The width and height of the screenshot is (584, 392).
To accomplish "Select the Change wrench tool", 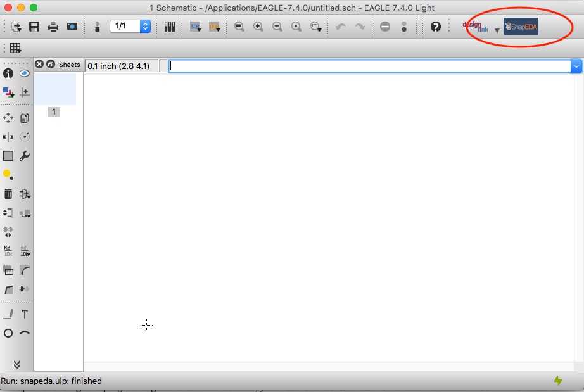I will [25, 156].
